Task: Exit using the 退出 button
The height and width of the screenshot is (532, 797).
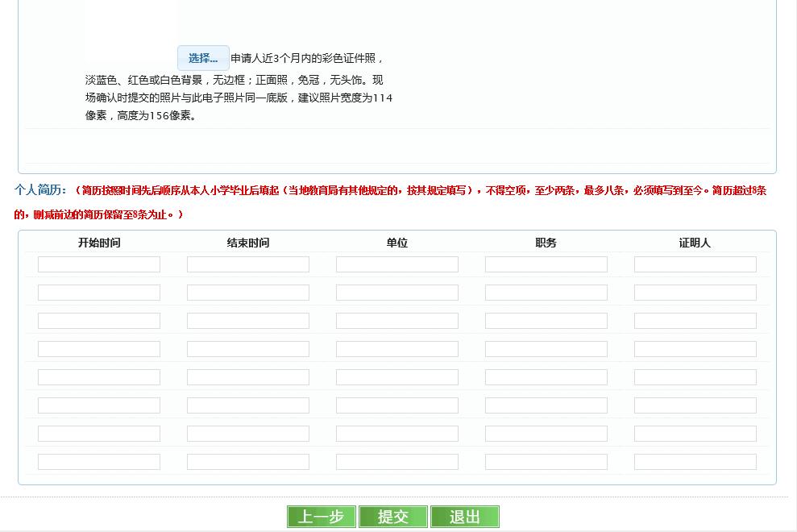Action: click(x=464, y=517)
